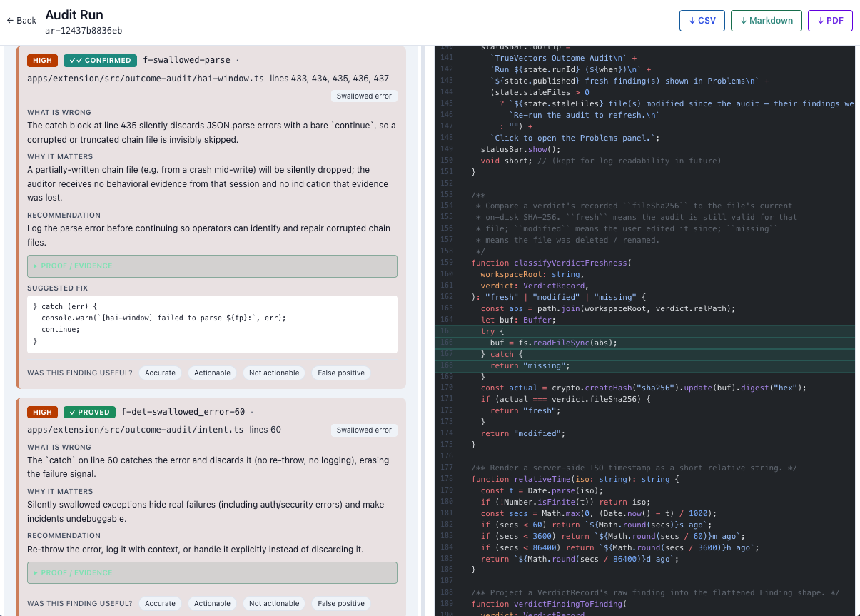Click the run ID ar-12437b8836eb
Screen dimensions: 860x616
[x=84, y=31]
